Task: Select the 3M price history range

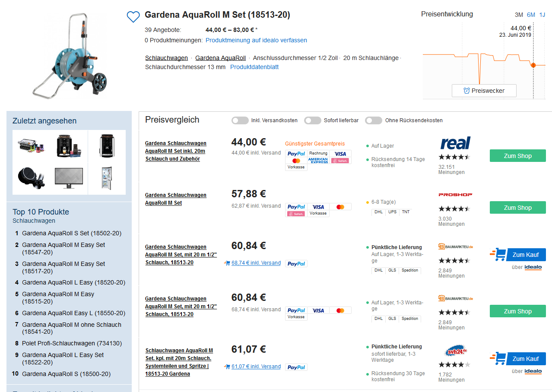Action: point(519,15)
